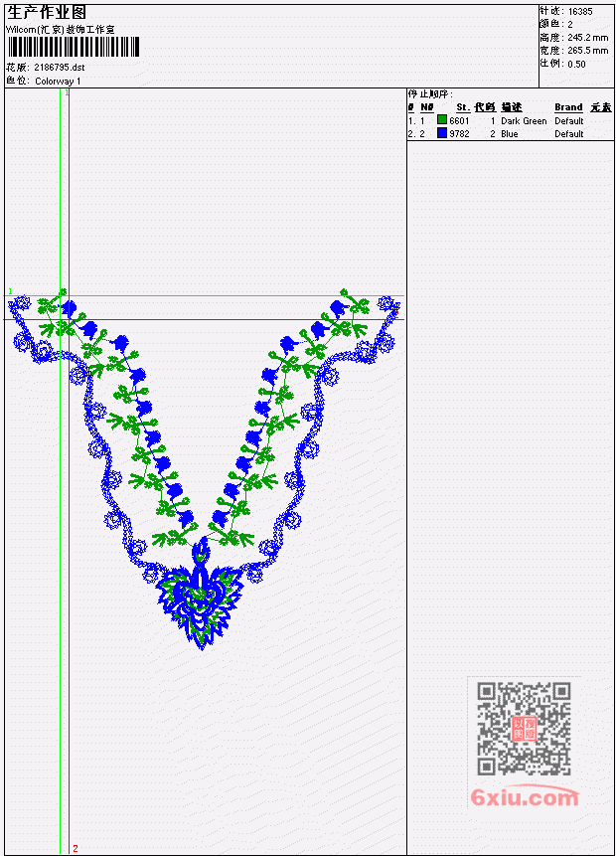
Task: Click the scale value 0.50
Action: [x=576, y=64]
